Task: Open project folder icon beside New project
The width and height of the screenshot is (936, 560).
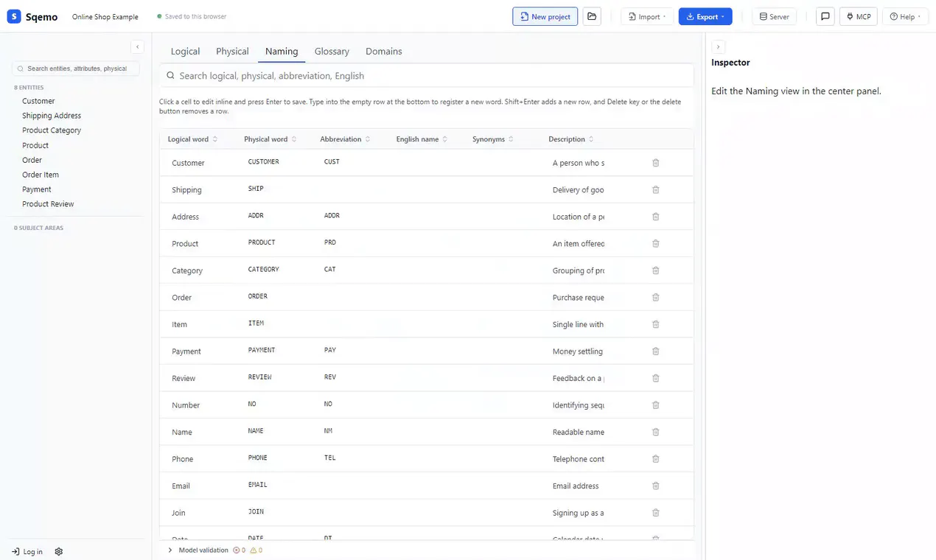Action: (592, 16)
